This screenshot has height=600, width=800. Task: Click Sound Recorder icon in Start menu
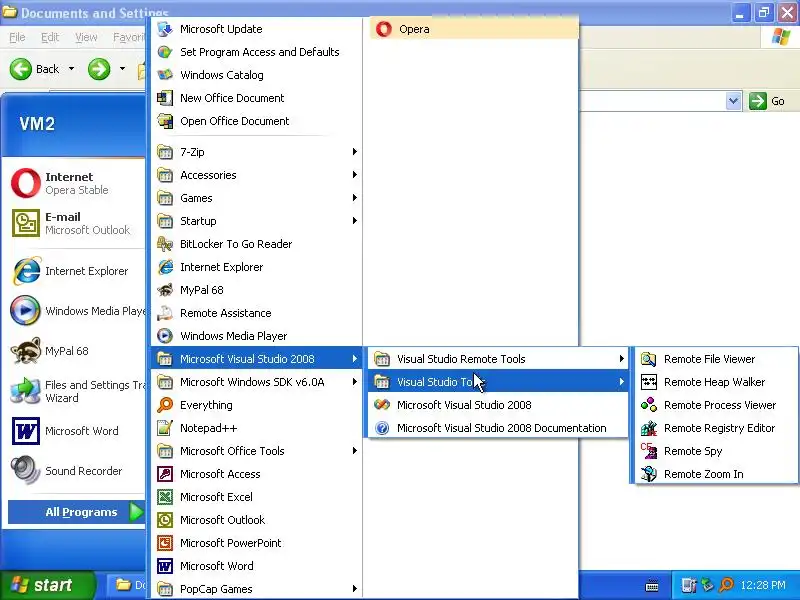[x=26, y=470]
